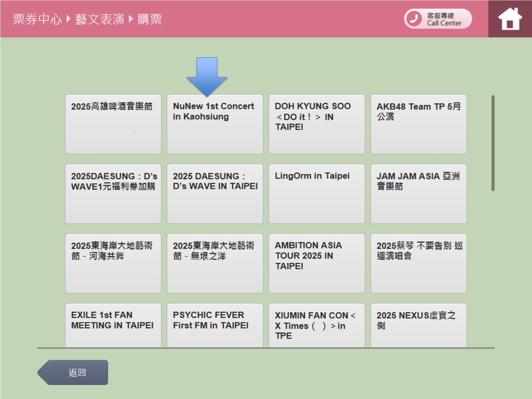
Task: Select DOH KYUNG SOO DO it! event
Action: 316,124
